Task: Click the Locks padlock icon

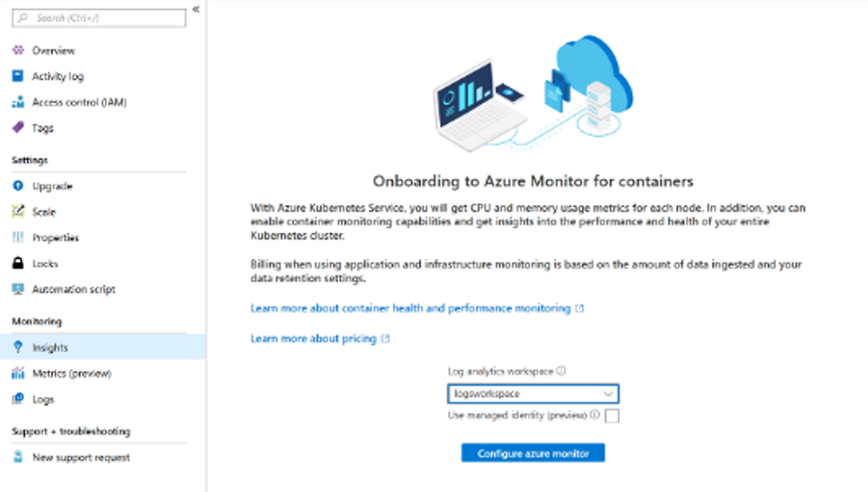Action: pos(17,263)
